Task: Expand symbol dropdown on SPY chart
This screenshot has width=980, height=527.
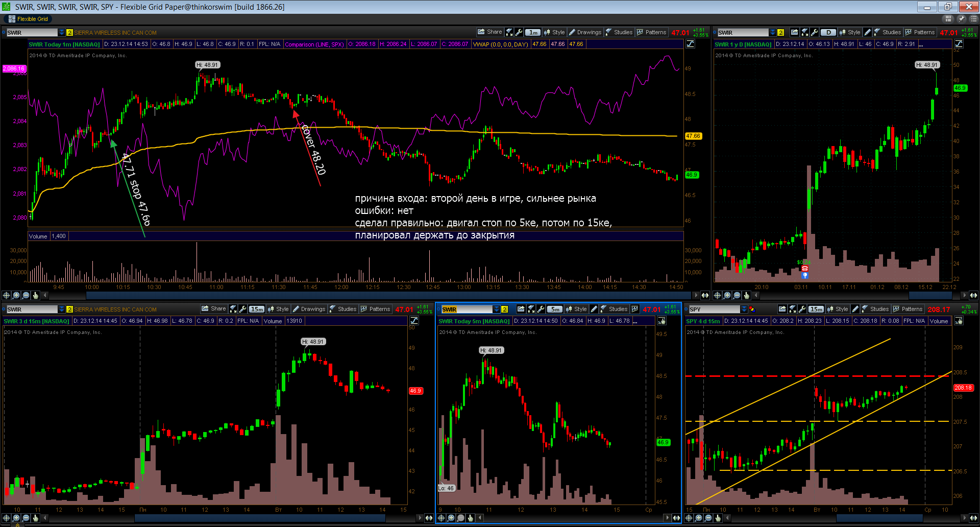Action: tap(744, 309)
